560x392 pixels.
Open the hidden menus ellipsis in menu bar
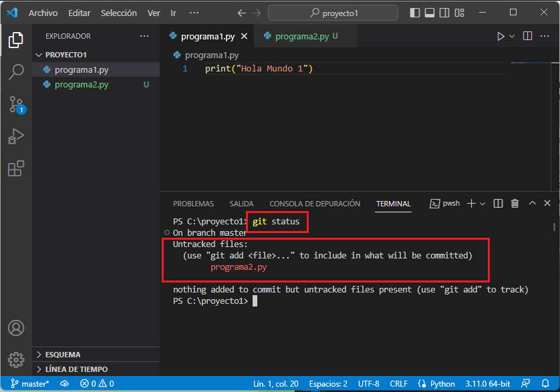pyautogui.click(x=194, y=13)
